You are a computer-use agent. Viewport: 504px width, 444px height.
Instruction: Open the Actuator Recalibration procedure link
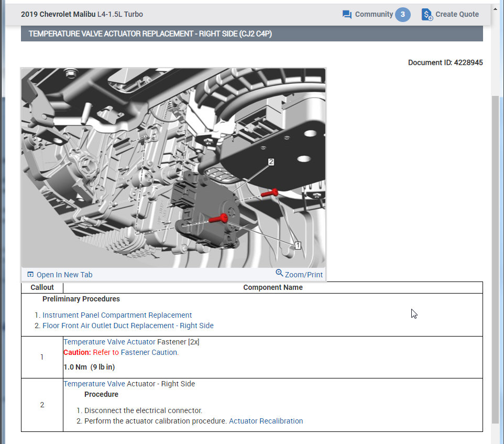point(266,421)
